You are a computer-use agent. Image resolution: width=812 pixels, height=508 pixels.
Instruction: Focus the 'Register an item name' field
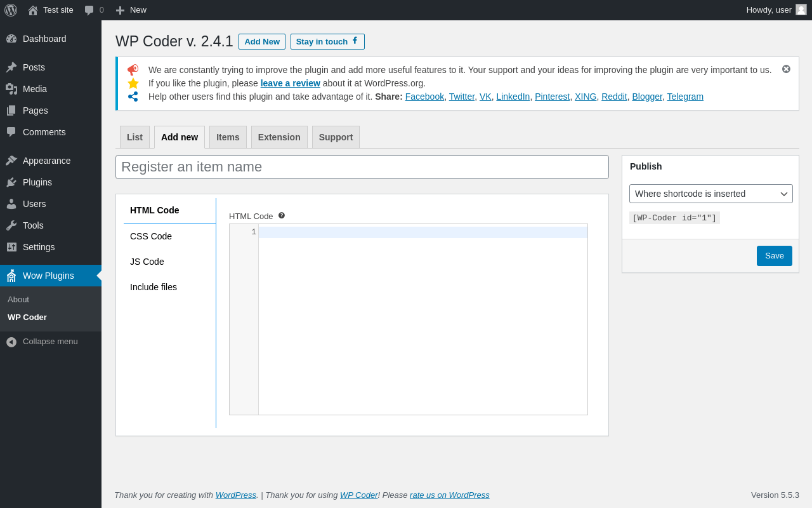[362, 167]
